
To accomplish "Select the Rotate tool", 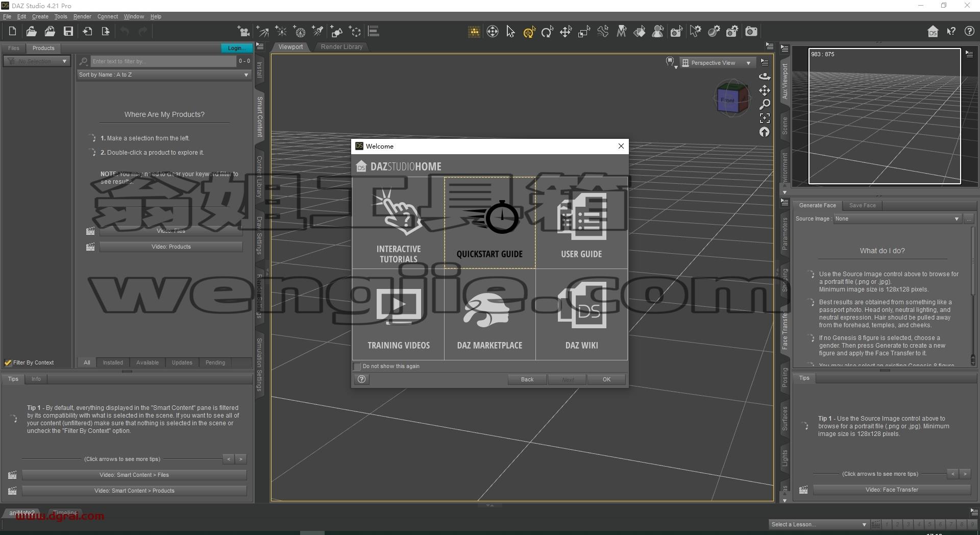I will 547,32.
